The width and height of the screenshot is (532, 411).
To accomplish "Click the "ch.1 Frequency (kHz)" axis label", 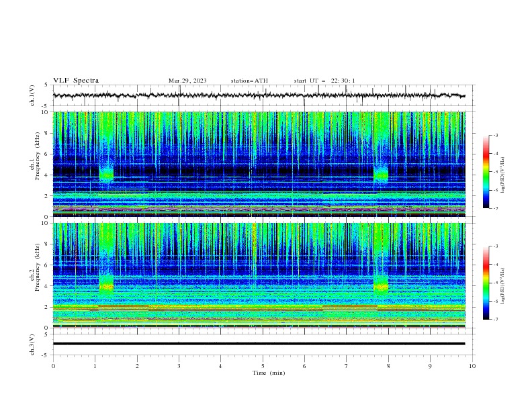I will tap(35, 154).
